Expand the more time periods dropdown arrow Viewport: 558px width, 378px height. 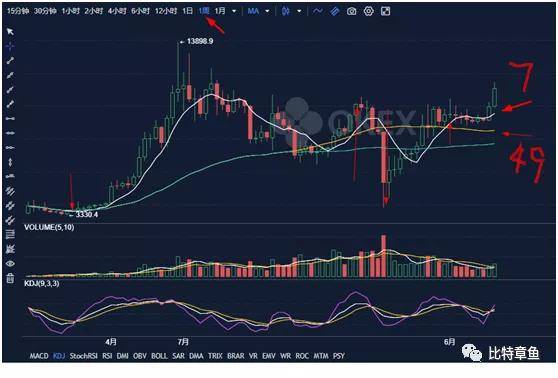234,11
